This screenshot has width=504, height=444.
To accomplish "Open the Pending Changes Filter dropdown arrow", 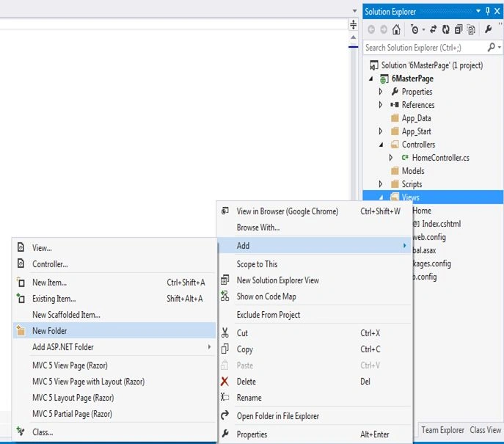I will coord(423,30).
